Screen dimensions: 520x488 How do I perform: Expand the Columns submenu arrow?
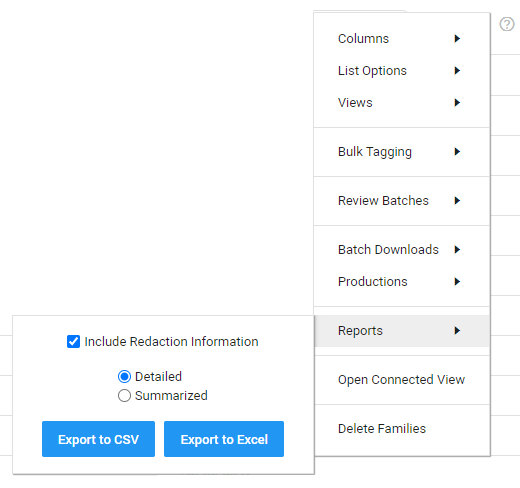(x=457, y=39)
